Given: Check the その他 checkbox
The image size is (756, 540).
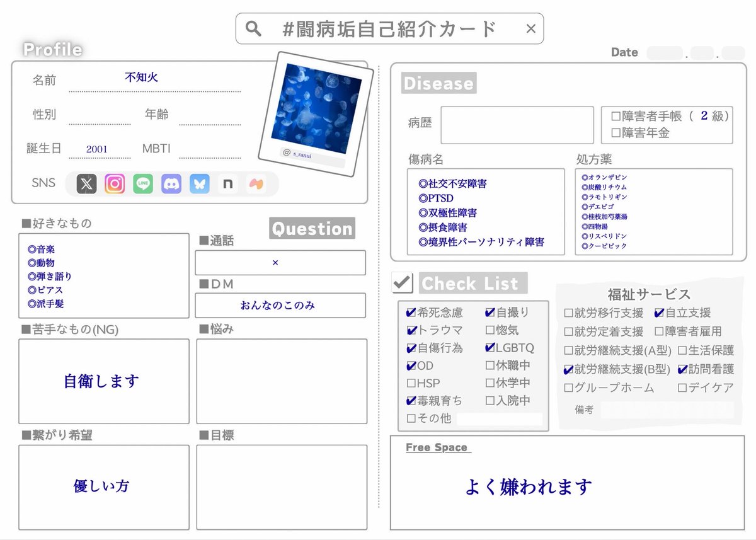Looking at the screenshot, I should coord(411,418).
